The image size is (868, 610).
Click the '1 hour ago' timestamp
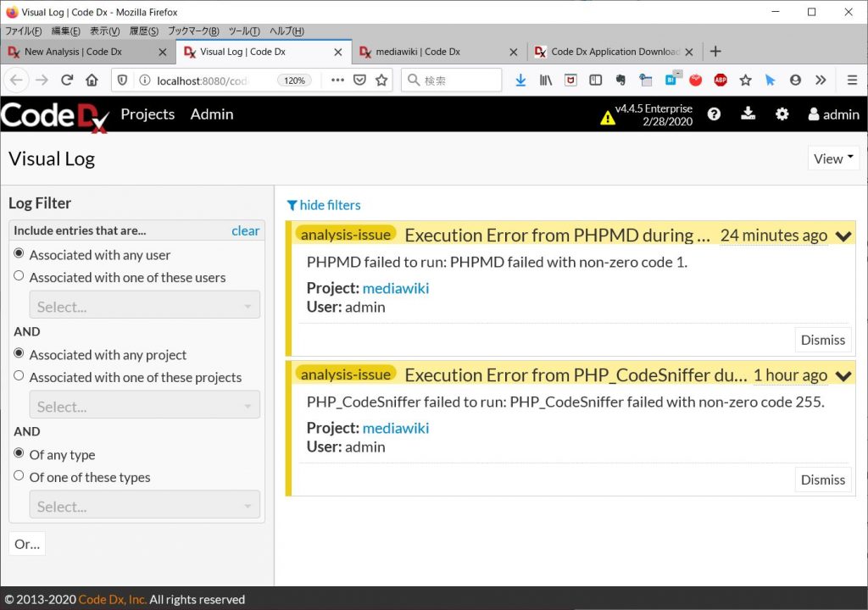point(790,376)
